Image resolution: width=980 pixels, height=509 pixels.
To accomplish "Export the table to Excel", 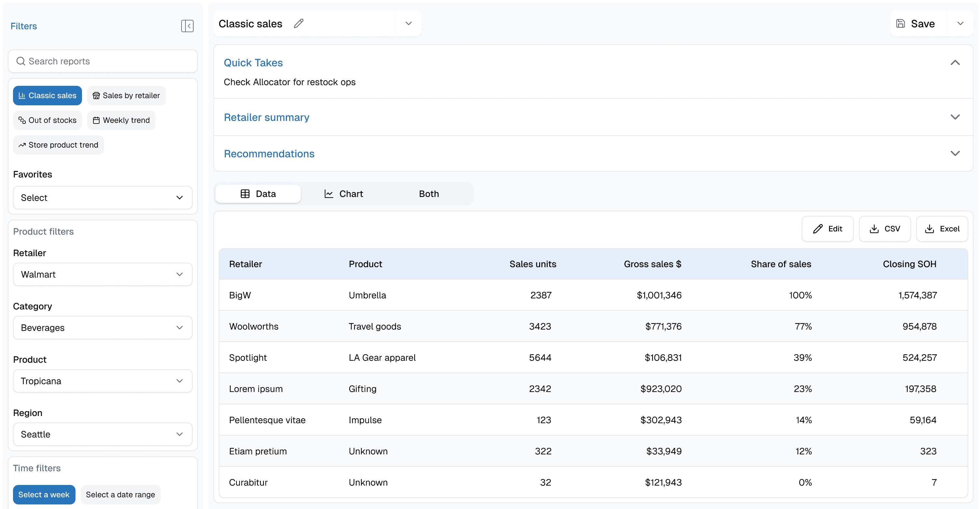I will click(x=942, y=229).
